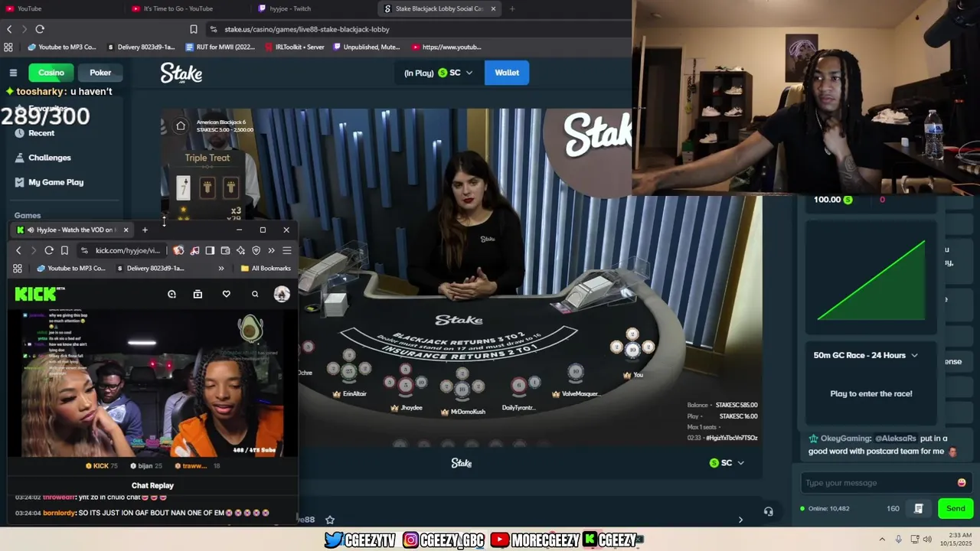Click the Stake logo

click(x=181, y=73)
